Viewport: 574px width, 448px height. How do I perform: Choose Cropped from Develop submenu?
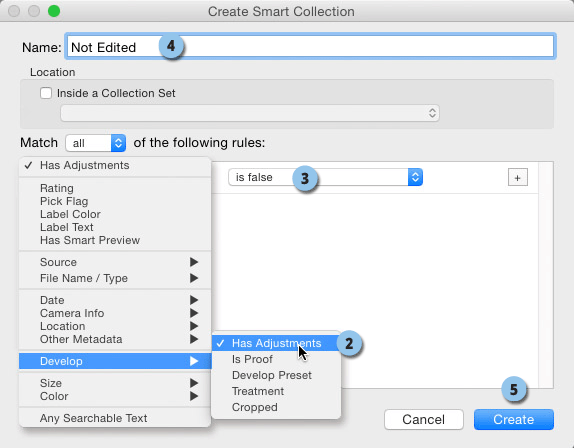coord(255,407)
